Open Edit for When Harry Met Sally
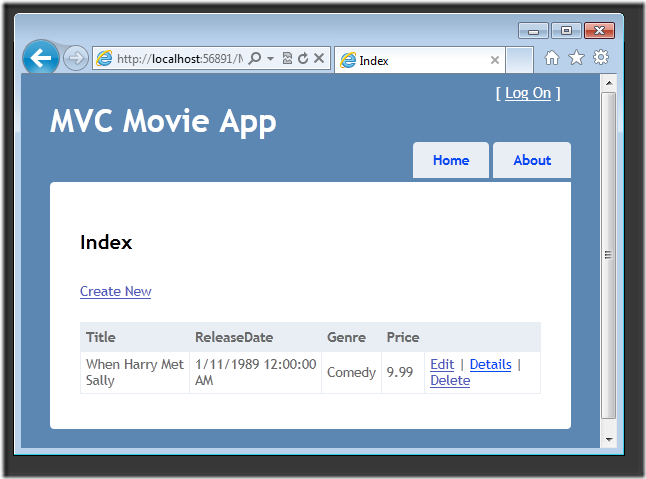Screen dimensions: 646x479 [x=442, y=364]
